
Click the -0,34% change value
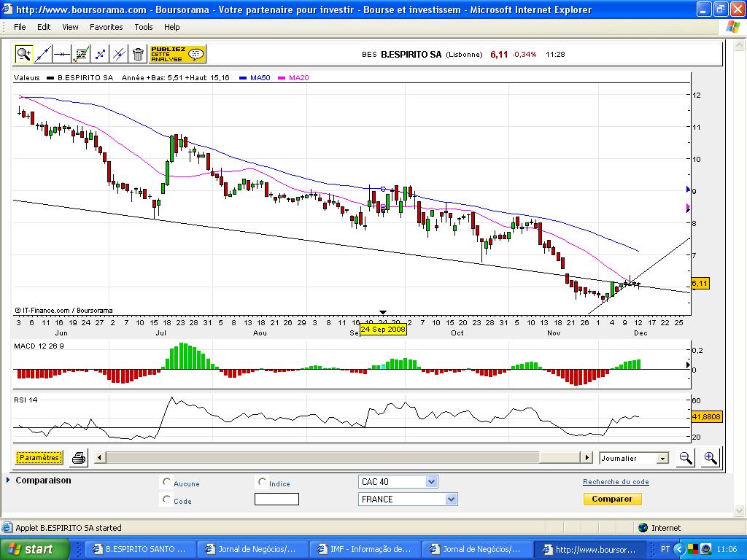tap(525, 54)
